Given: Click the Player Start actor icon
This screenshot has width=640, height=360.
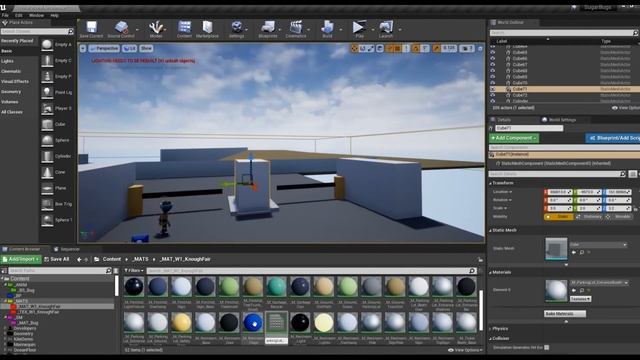Looking at the screenshot, I should click(47, 108).
